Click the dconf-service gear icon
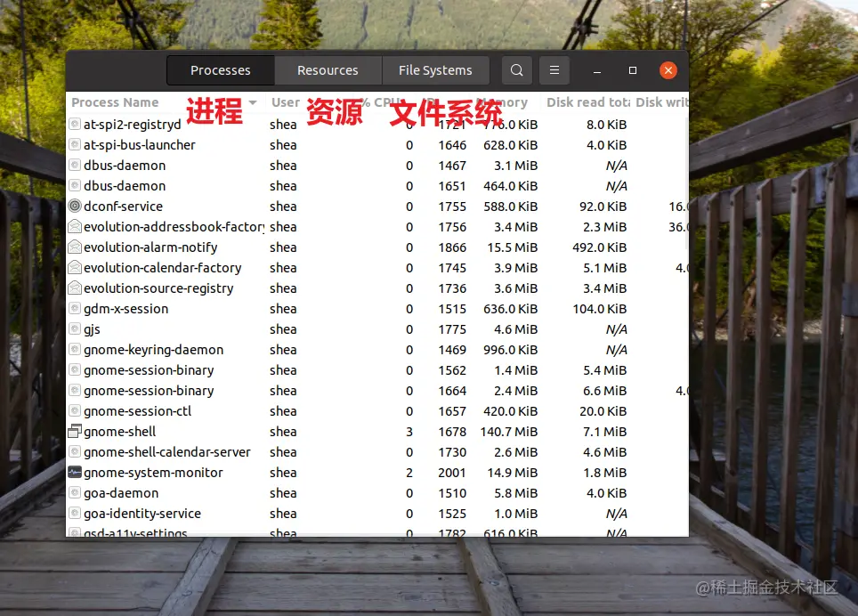The height and width of the screenshot is (616, 858). [x=75, y=207]
